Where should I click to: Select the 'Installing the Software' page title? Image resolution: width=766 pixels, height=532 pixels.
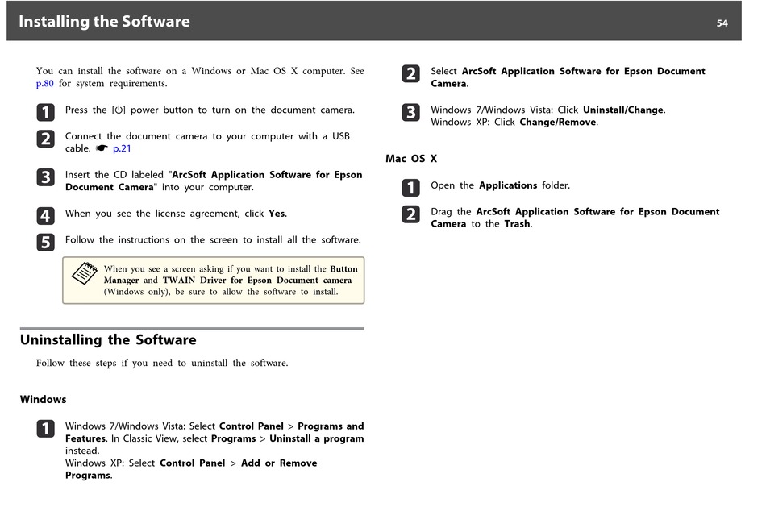pos(104,22)
